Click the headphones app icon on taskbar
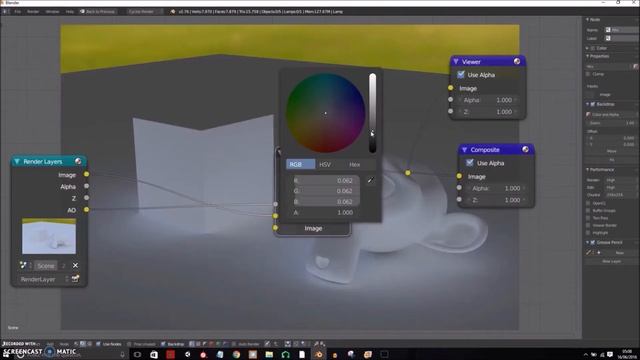640x360 pixels. [285, 354]
